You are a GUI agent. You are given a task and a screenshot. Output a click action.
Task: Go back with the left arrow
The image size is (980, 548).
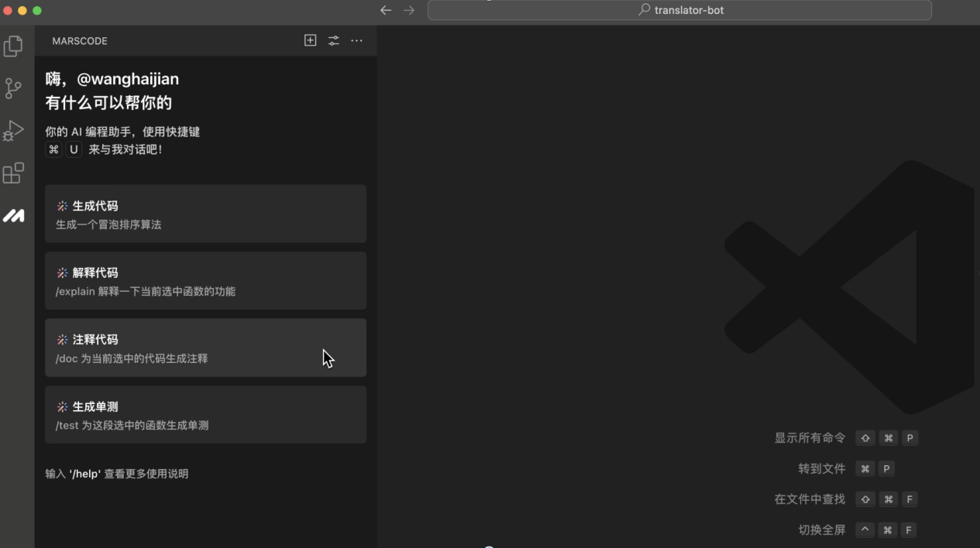pyautogui.click(x=386, y=10)
